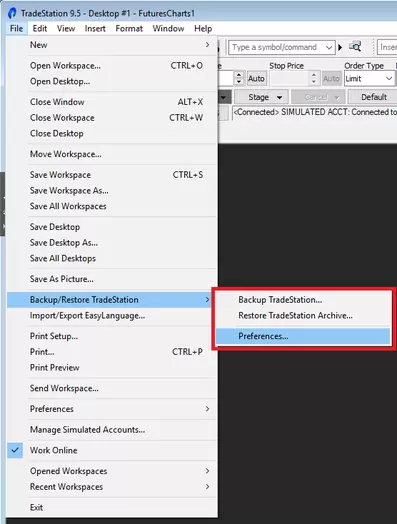Viewport: 397px width, 524px height.
Task: Choose Manage Simulated Accounts...
Action: [x=112, y=430]
